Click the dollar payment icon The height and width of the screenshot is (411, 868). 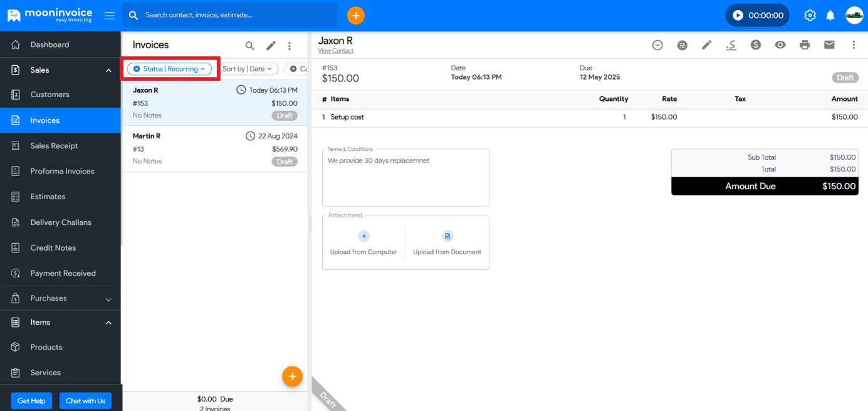pyautogui.click(x=756, y=45)
